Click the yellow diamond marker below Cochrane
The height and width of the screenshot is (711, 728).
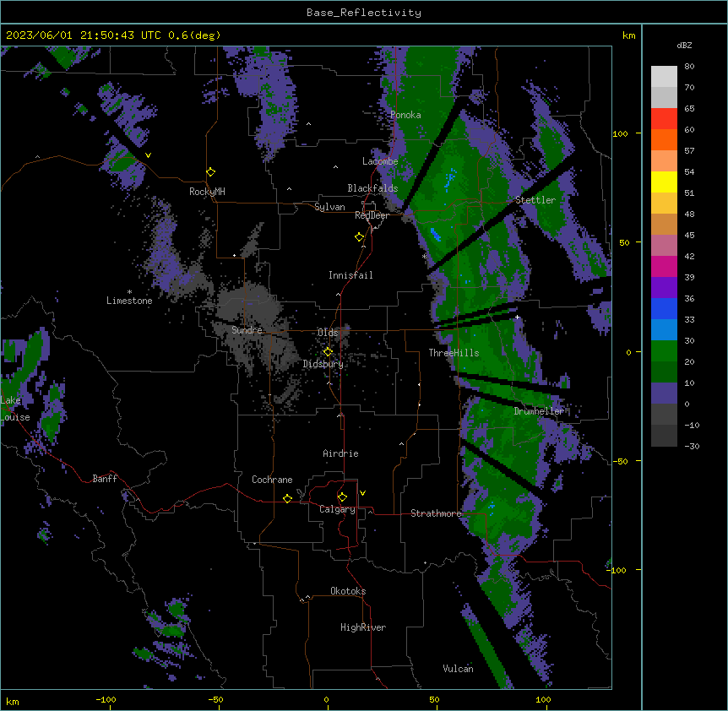coord(287,498)
